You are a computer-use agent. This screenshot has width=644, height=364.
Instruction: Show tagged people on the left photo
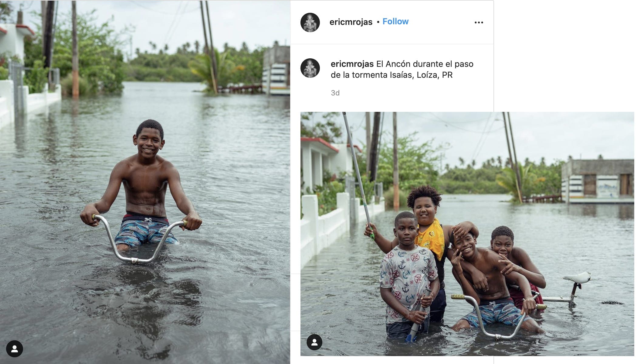pyautogui.click(x=14, y=349)
